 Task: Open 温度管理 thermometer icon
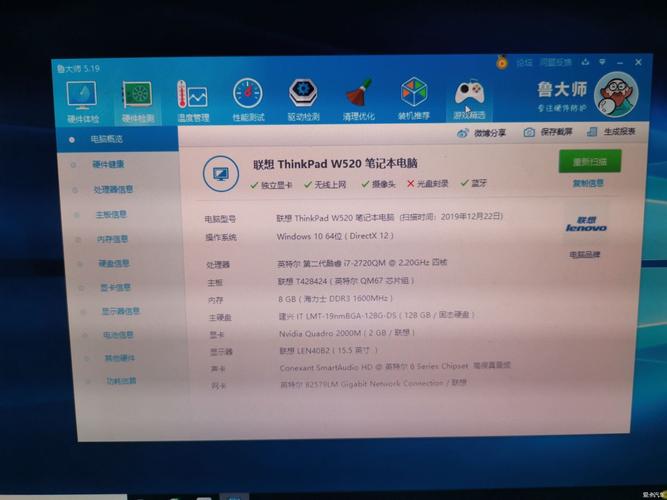tap(192, 101)
